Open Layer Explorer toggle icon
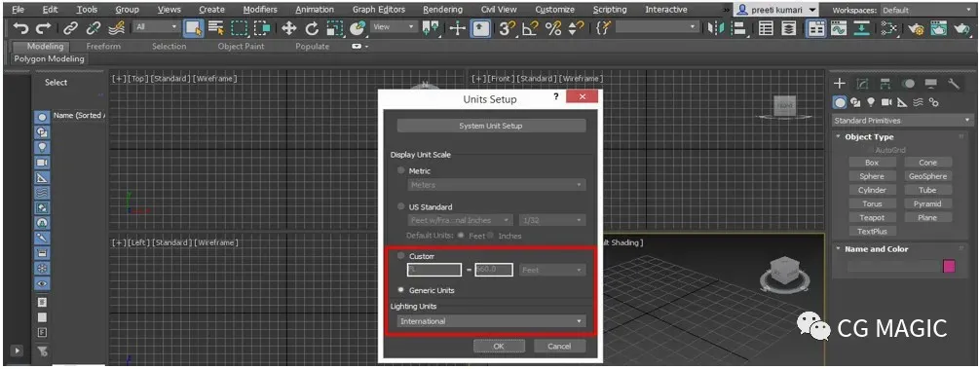Viewport: 980px width, 369px height. (x=789, y=28)
